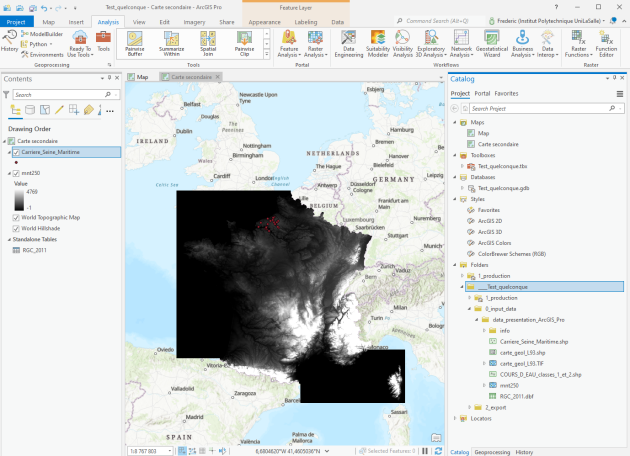Open the History geoprocessing icon
This screenshot has width=630, height=456.
[x=9, y=41]
